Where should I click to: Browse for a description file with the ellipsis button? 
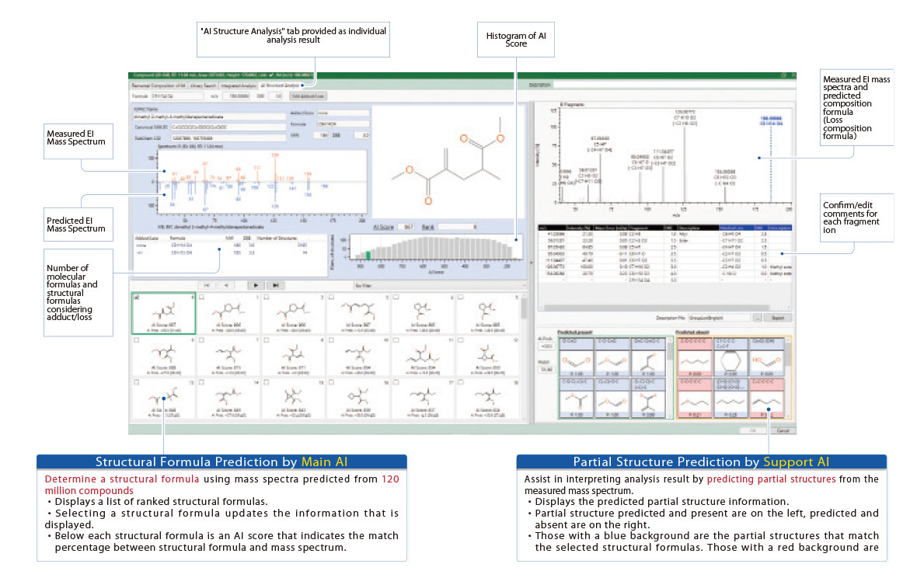click(x=757, y=319)
